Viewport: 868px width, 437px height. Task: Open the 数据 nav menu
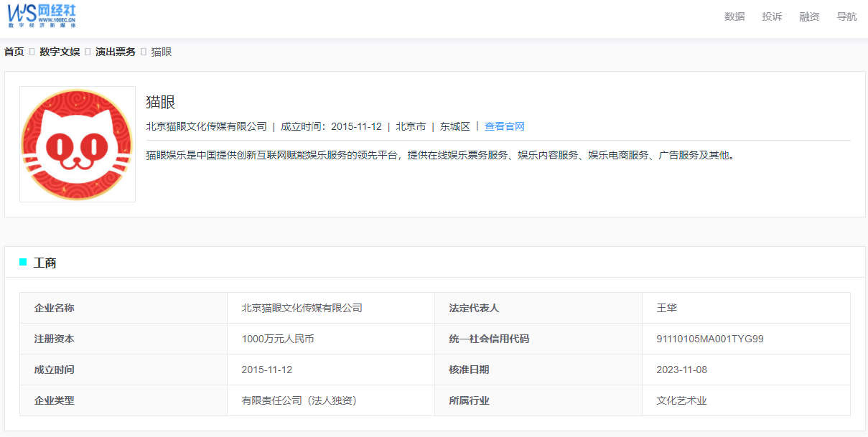point(734,17)
